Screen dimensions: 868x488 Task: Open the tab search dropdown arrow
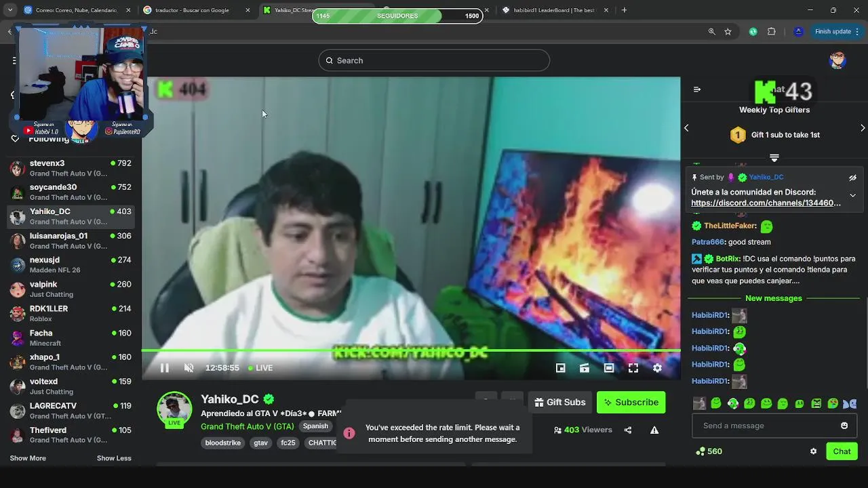[9, 10]
